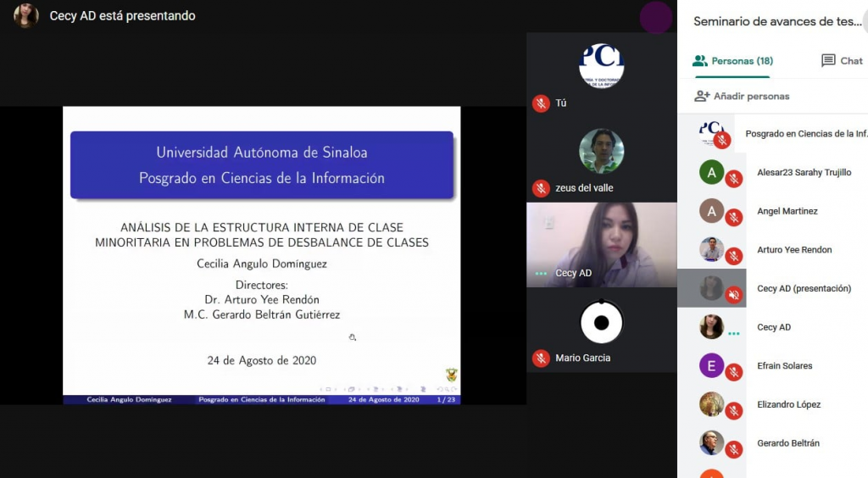
Task: Click muted mic icon on Tú tile
Action: (541, 103)
